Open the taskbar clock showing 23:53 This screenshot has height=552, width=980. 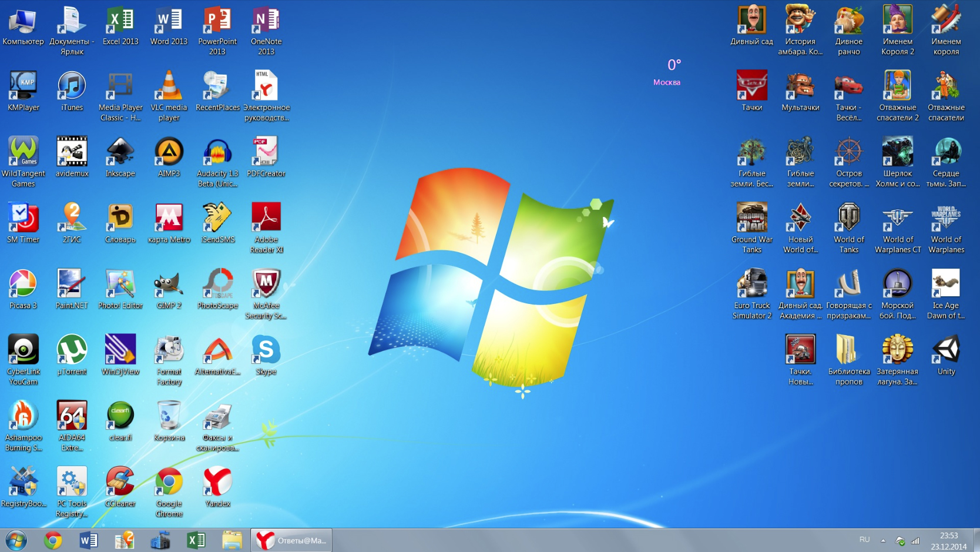point(948,541)
